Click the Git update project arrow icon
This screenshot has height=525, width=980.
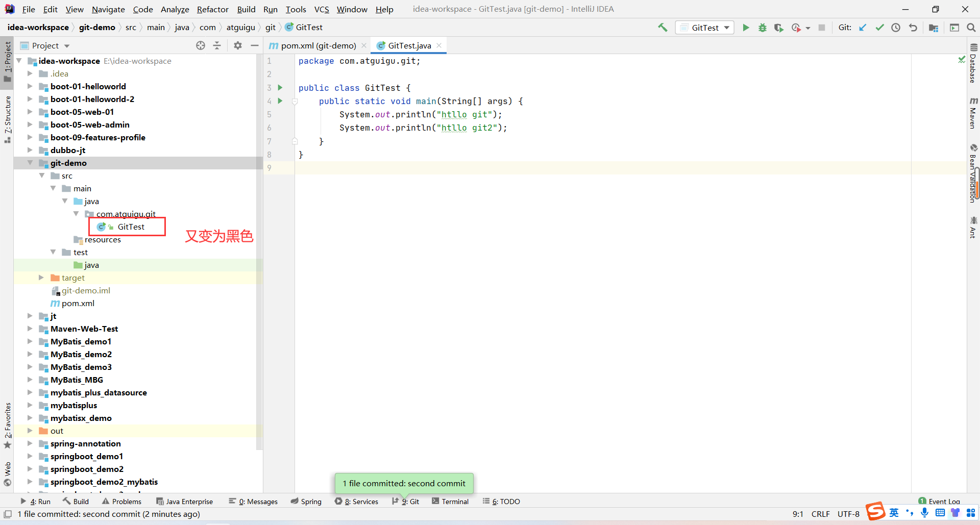click(x=863, y=28)
